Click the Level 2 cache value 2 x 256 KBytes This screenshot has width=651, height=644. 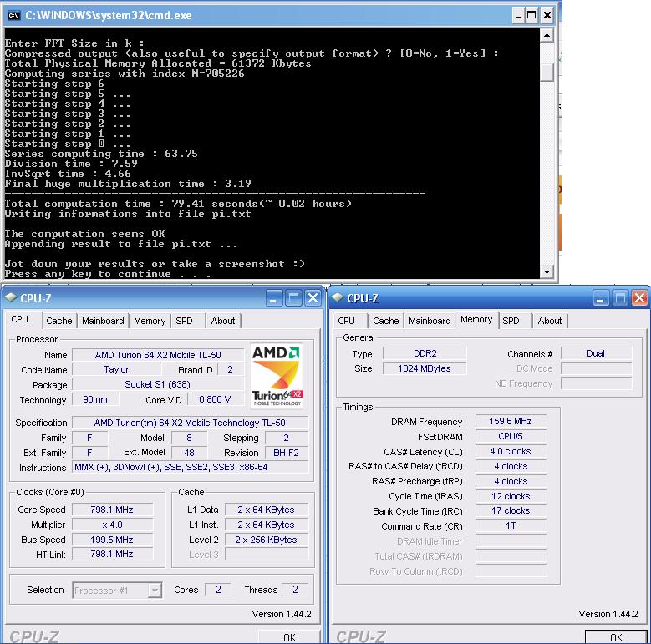[x=266, y=540]
